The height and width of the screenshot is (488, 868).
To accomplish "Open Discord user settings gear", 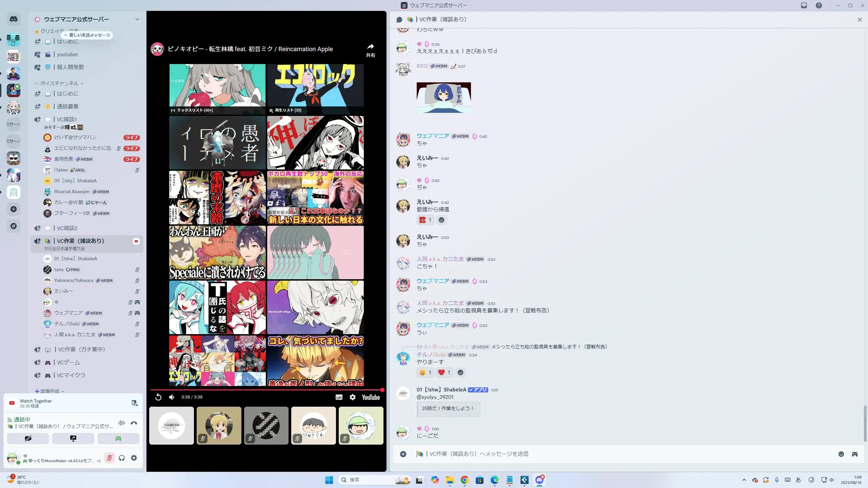I will tap(134, 458).
